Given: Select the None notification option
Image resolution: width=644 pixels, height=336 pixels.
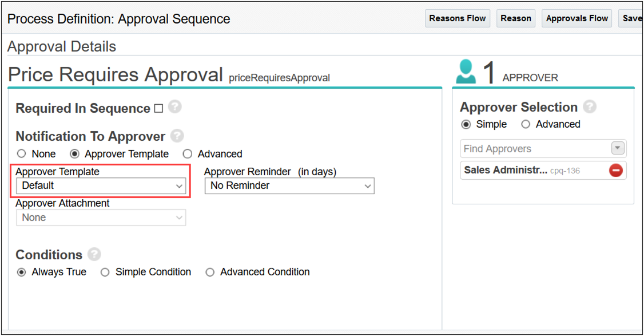Looking at the screenshot, I should click(22, 153).
